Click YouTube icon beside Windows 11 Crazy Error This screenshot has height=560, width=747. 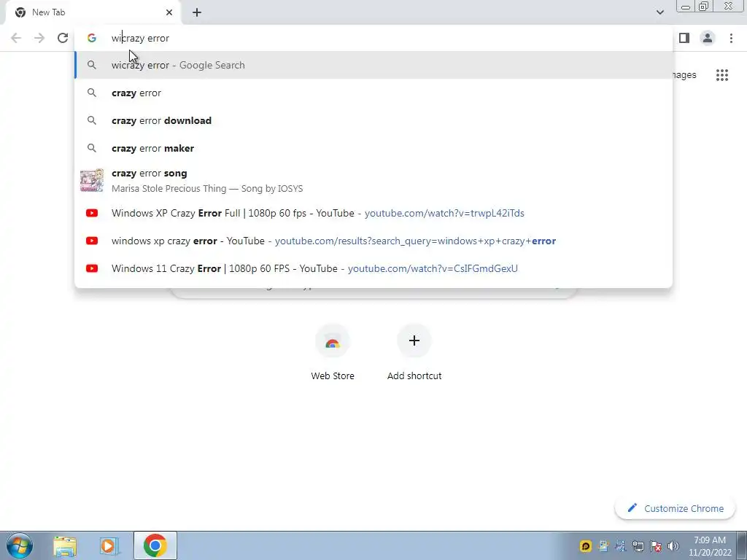click(92, 268)
